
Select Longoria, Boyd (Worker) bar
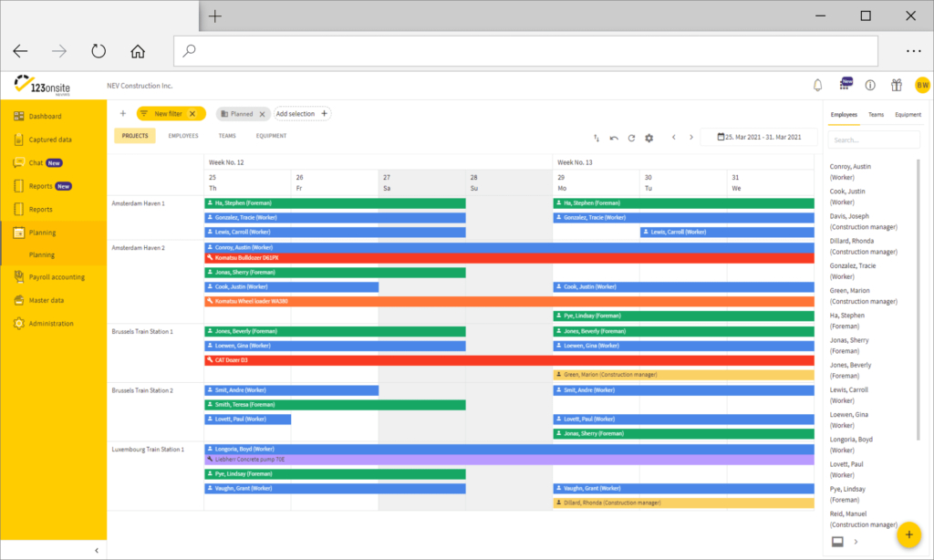(x=509, y=450)
